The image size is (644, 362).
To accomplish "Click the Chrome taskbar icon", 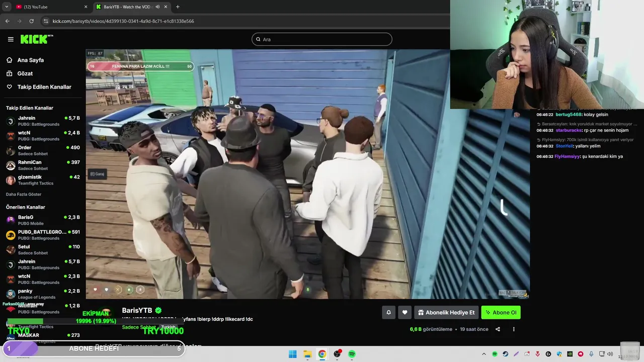I will click(x=322, y=354).
